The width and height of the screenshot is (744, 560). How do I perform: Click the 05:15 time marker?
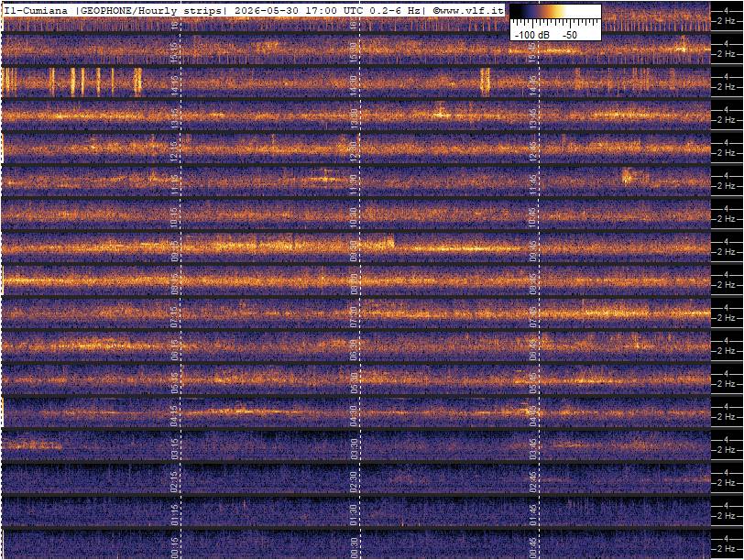click(175, 382)
